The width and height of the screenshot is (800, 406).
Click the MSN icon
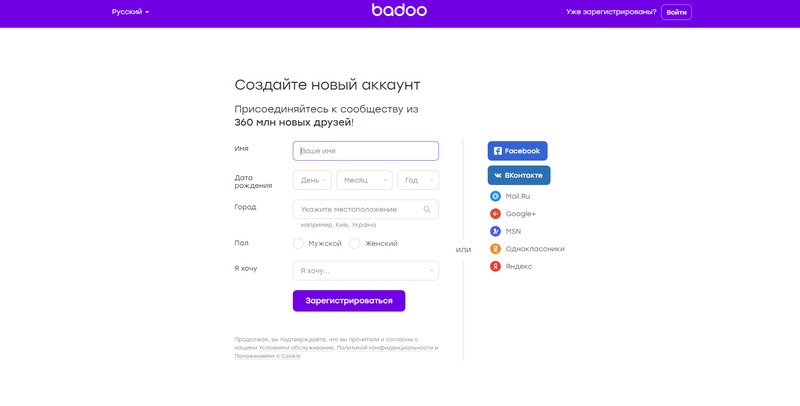[495, 231]
